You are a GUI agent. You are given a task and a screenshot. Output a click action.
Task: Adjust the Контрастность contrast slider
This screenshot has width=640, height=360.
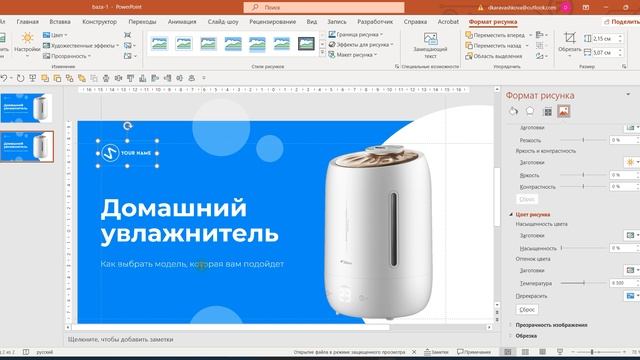[x=583, y=186]
